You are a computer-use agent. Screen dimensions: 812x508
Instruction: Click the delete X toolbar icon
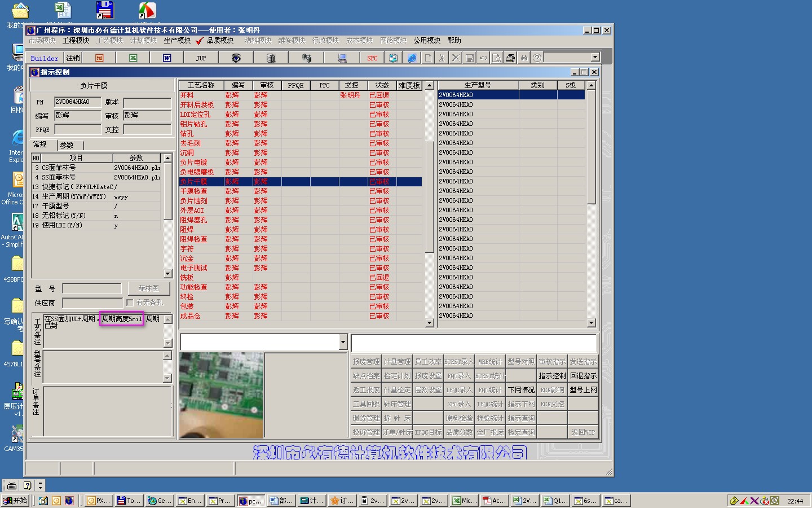456,58
